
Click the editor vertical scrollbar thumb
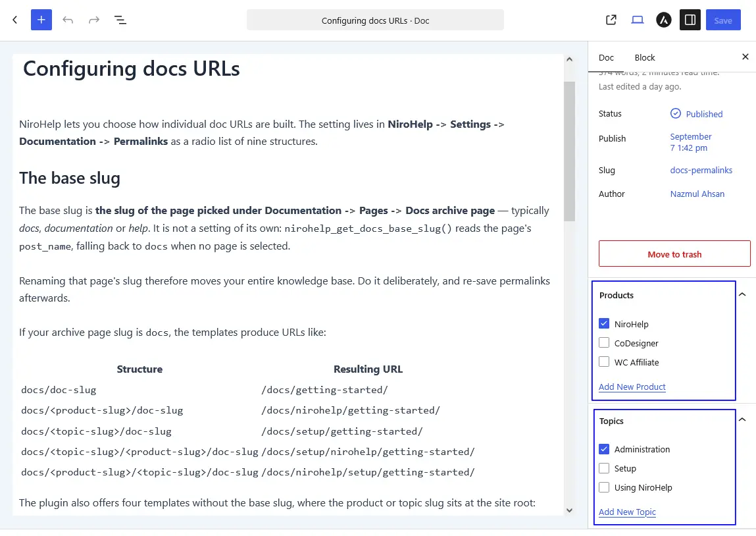569,151
